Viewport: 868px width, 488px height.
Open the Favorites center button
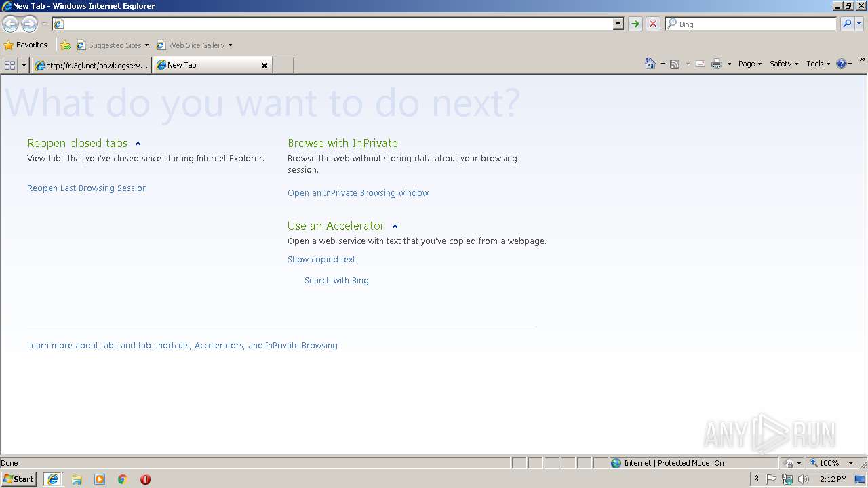[26, 45]
